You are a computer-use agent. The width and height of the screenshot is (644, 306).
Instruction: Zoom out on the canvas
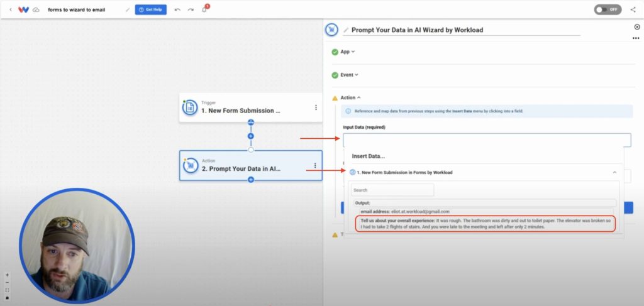tap(7, 283)
